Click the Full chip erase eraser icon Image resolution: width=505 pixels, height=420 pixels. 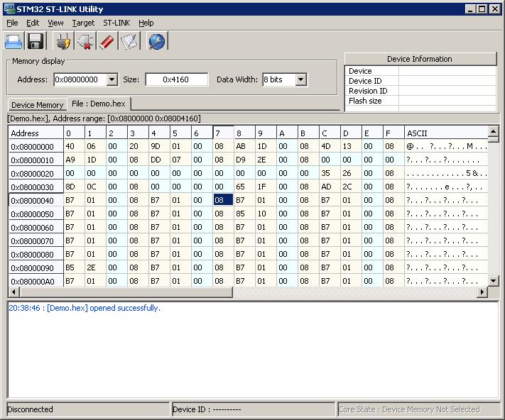tap(107, 41)
